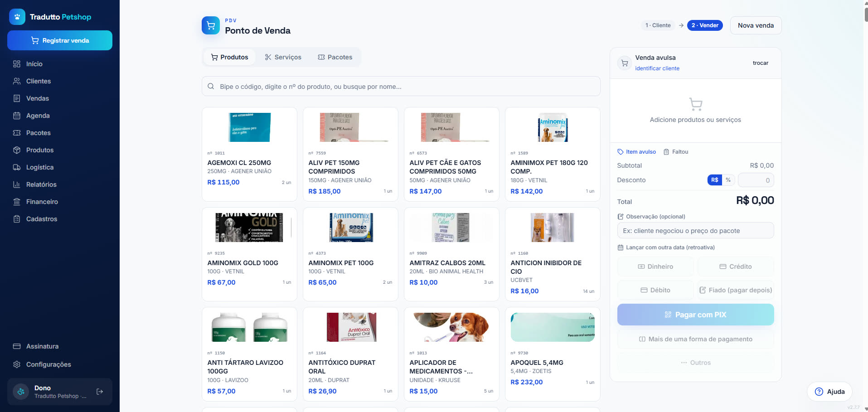868x412 pixels.
Task: Switch discount to percentage mode
Action: click(728, 180)
